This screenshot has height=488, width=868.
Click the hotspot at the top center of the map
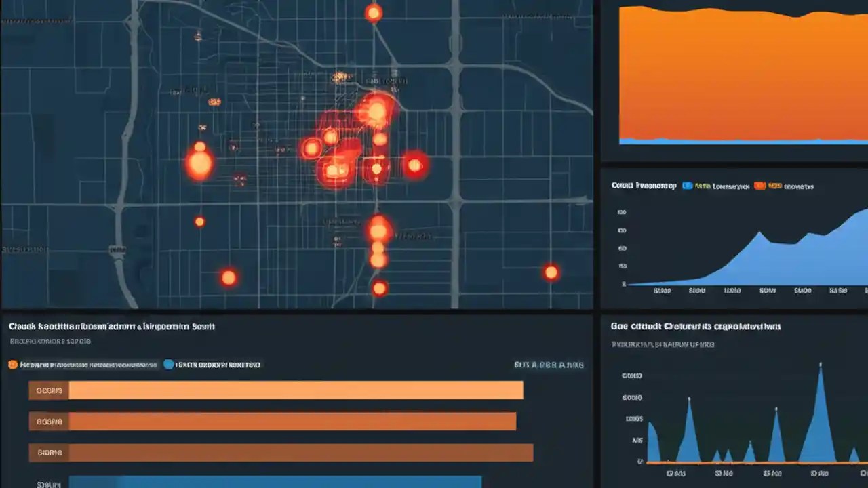pyautogui.click(x=373, y=12)
